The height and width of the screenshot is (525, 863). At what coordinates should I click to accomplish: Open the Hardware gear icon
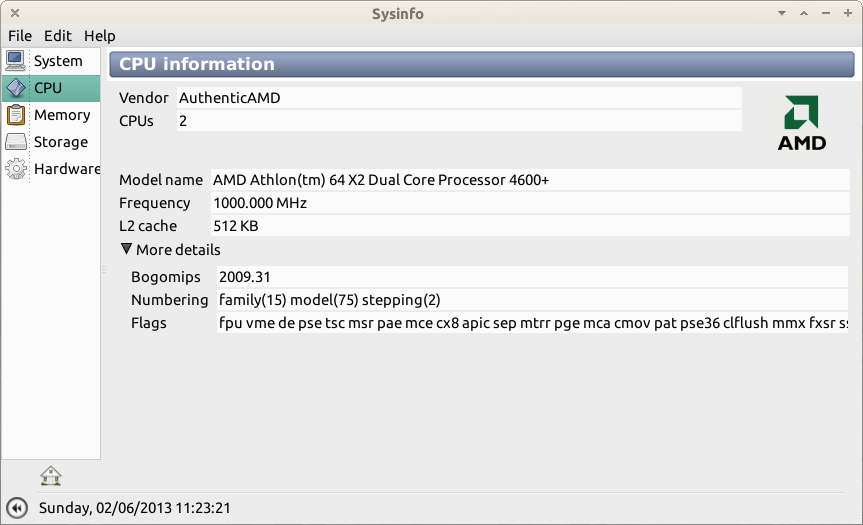16,169
